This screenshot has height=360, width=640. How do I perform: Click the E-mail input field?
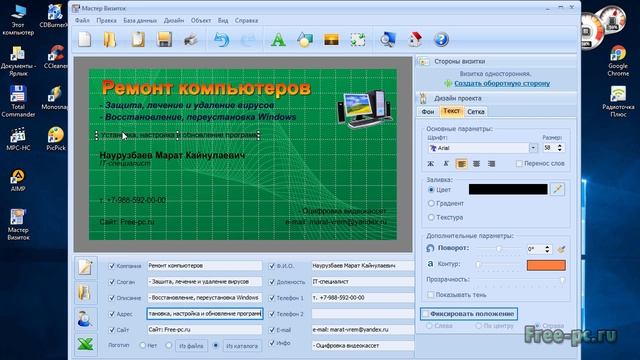pos(362,329)
